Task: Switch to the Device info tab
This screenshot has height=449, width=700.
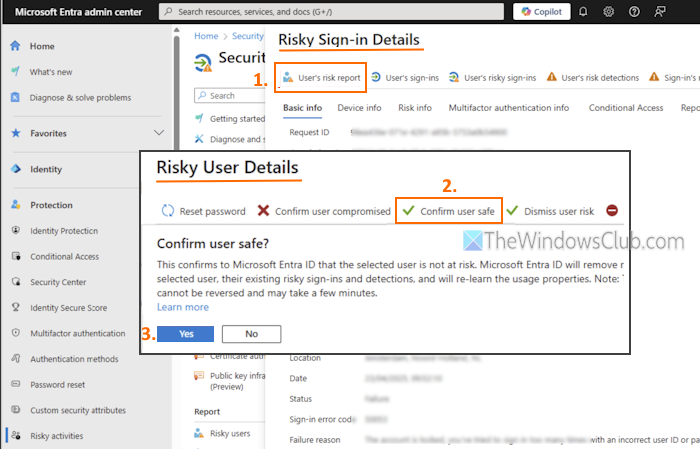Action: click(359, 108)
